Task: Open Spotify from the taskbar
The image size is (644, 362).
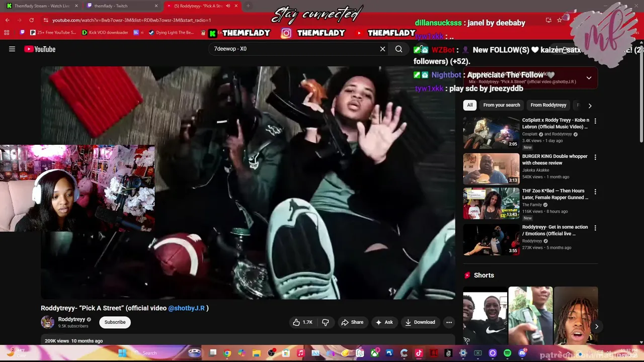Action: click(x=507, y=353)
